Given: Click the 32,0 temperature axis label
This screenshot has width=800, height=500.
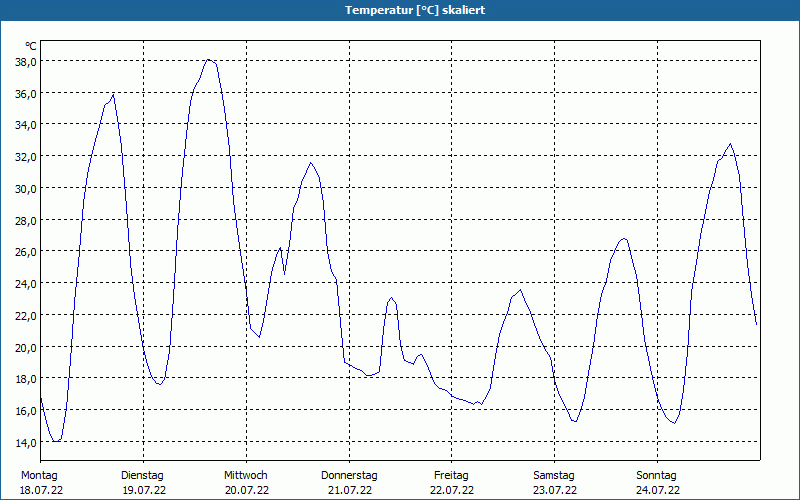Looking at the screenshot, I should pyautogui.click(x=26, y=156).
